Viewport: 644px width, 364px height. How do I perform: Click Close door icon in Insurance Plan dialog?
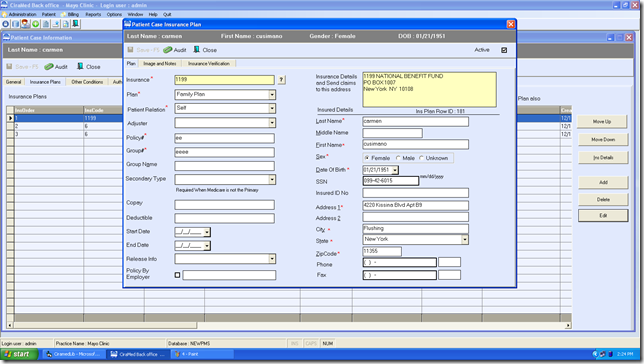pyautogui.click(x=197, y=50)
